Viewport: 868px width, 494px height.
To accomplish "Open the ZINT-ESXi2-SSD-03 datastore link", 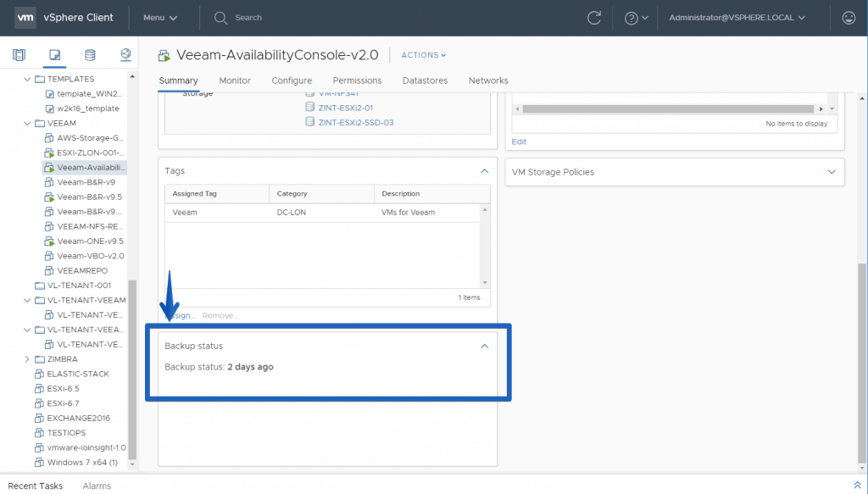I will coord(356,123).
